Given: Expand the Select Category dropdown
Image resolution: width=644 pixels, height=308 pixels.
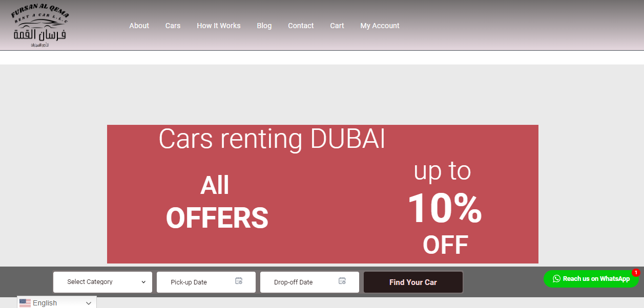Looking at the screenshot, I should [x=102, y=282].
